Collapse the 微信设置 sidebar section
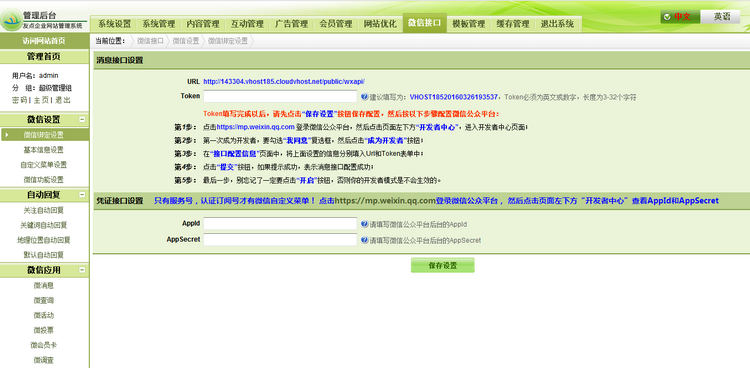 [82, 120]
